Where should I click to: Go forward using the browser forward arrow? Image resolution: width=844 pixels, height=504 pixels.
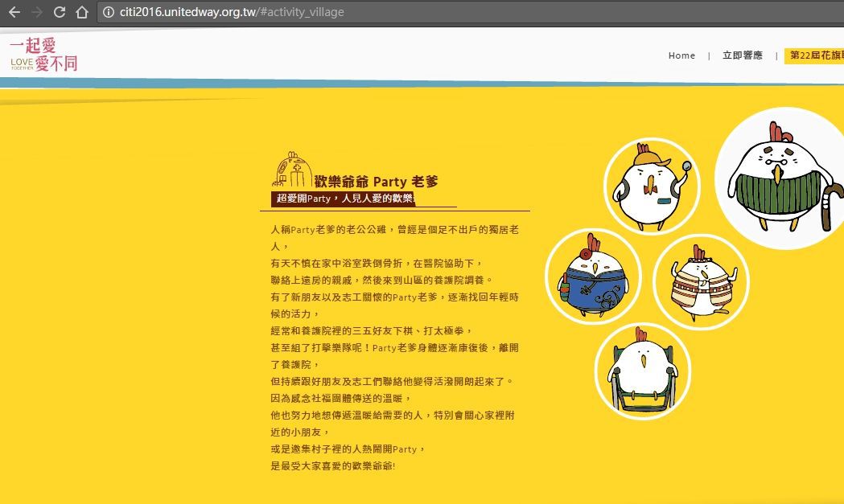click(35, 12)
